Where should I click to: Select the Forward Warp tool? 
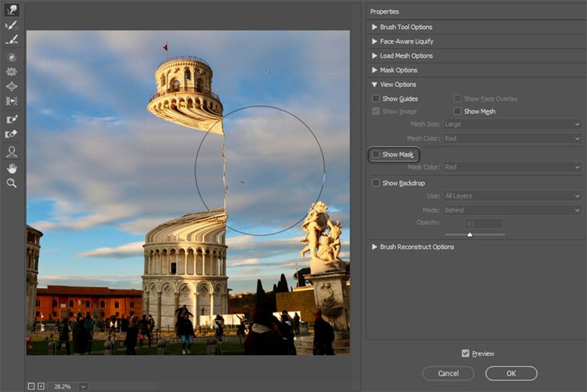[x=11, y=10]
